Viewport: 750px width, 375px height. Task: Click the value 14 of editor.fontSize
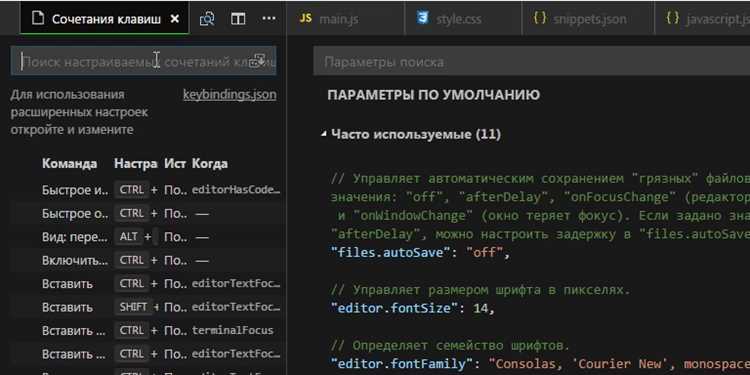click(479, 308)
